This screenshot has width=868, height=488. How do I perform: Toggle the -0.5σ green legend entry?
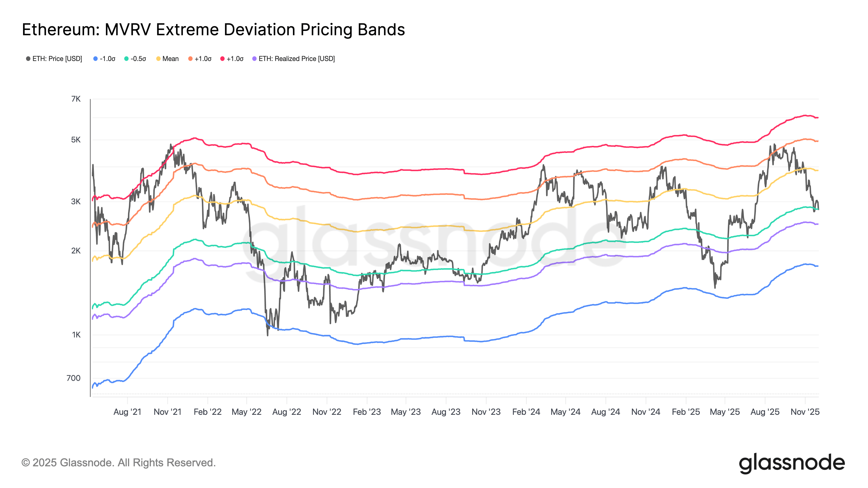pos(135,59)
